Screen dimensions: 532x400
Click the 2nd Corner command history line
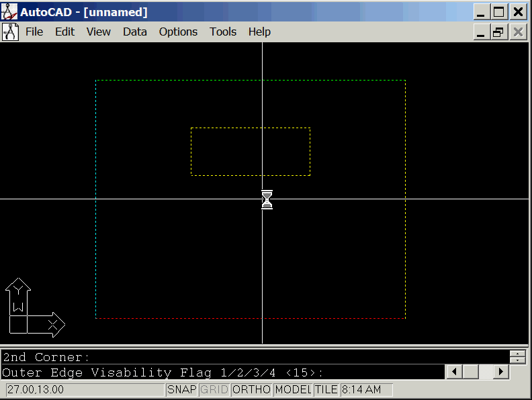(x=46, y=357)
